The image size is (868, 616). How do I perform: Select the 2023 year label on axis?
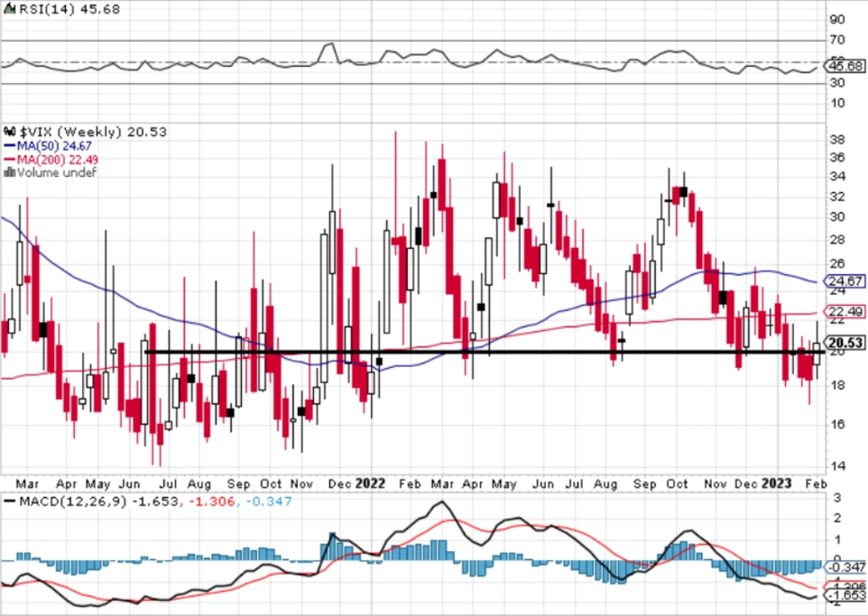coord(777,483)
